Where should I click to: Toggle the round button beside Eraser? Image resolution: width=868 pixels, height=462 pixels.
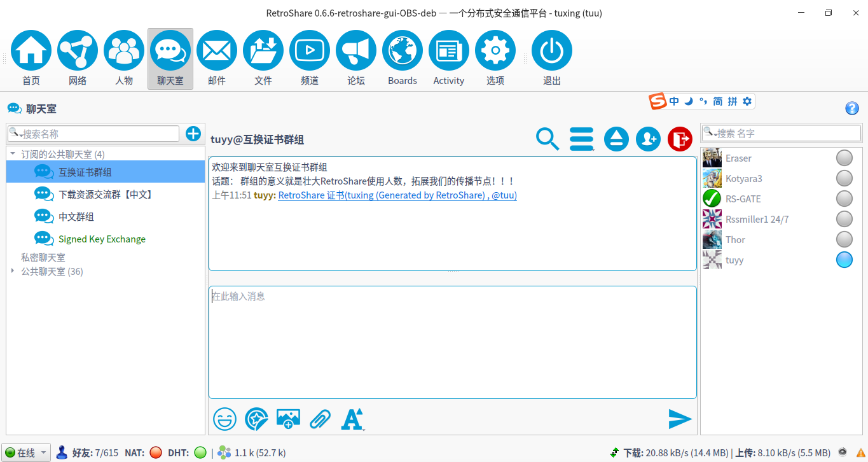(x=844, y=158)
